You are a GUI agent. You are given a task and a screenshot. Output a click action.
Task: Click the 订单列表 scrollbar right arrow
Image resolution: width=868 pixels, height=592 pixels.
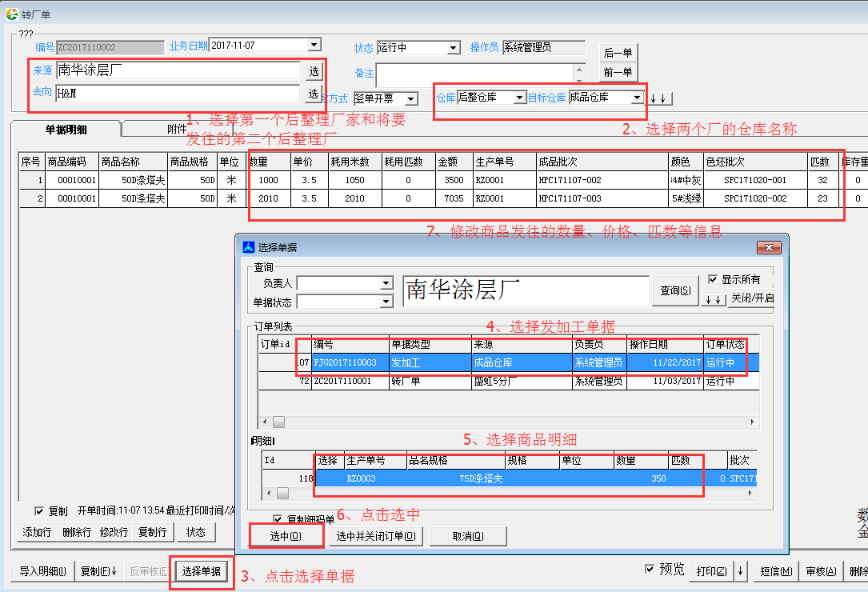(x=752, y=422)
